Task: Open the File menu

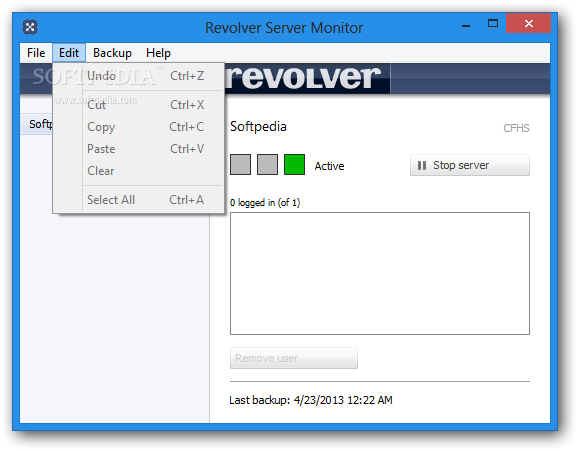Action: coord(36,53)
